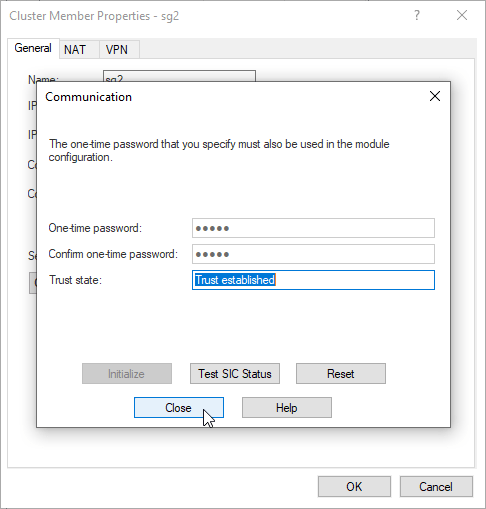The width and height of the screenshot is (486, 509).
Task: Click the Name field showing sg2
Action: (x=179, y=76)
